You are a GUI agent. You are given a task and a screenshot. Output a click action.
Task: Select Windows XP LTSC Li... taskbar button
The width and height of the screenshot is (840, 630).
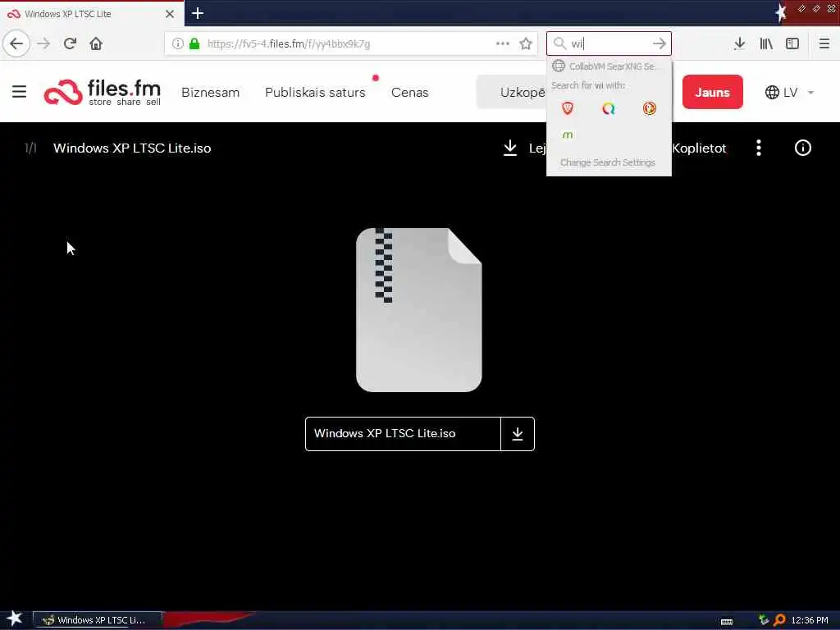(x=98, y=620)
